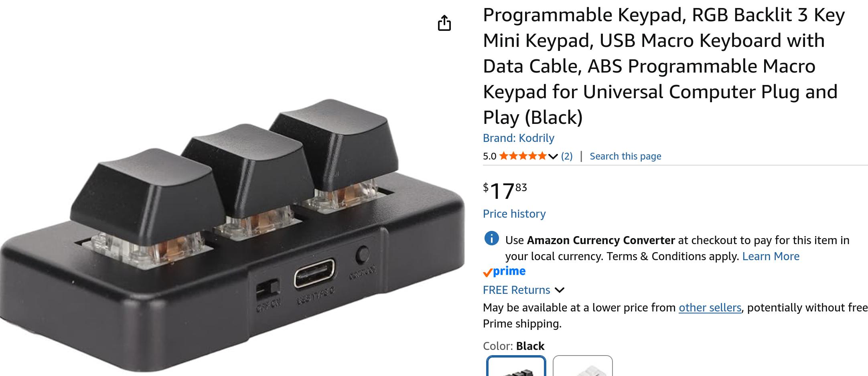Click the $17.83 price
The width and height of the screenshot is (868, 376).
tap(505, 191)
